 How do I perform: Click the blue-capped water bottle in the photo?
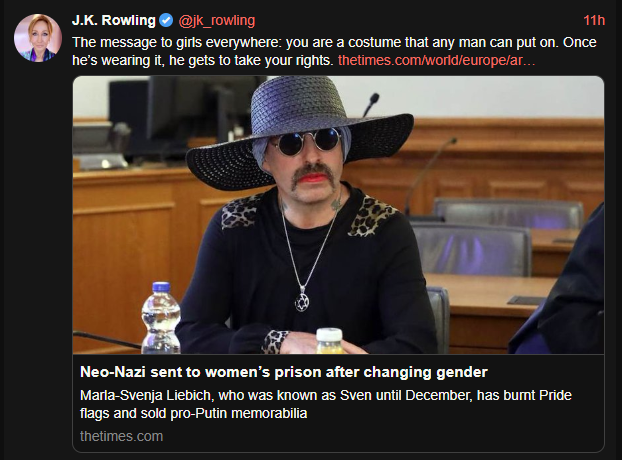[161, 318]
